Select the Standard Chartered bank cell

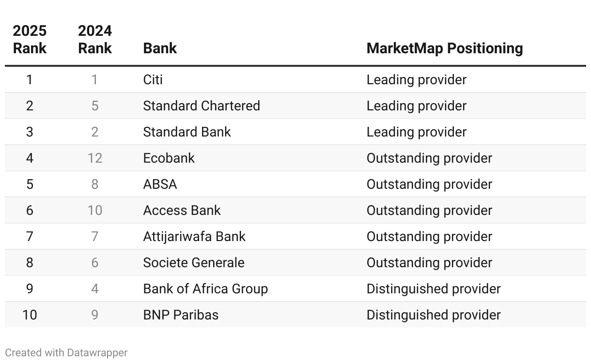pyautogui.click(x=202, y=106)
